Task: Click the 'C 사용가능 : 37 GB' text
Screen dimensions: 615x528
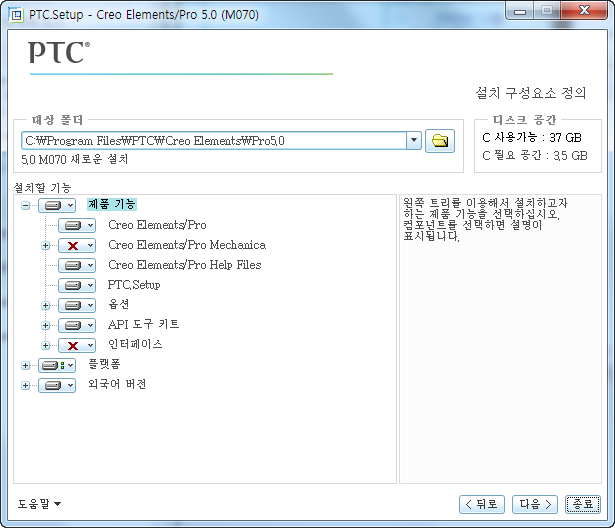Action: (x=531, y=138)
